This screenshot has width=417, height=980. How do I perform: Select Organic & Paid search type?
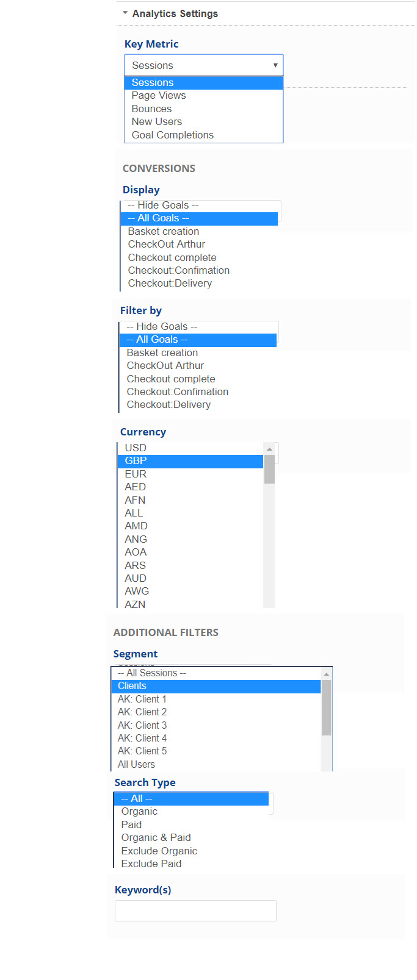point(156,838)
